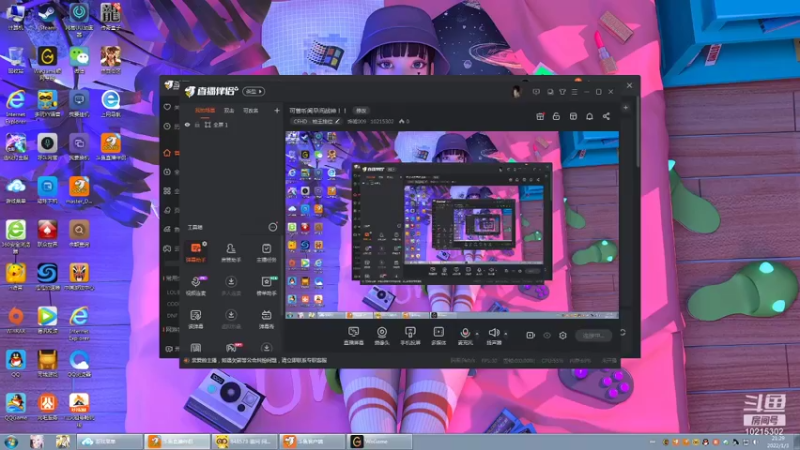
Task: Click the start streaming button
Action: pyautogui.click(x=593, y=335)
